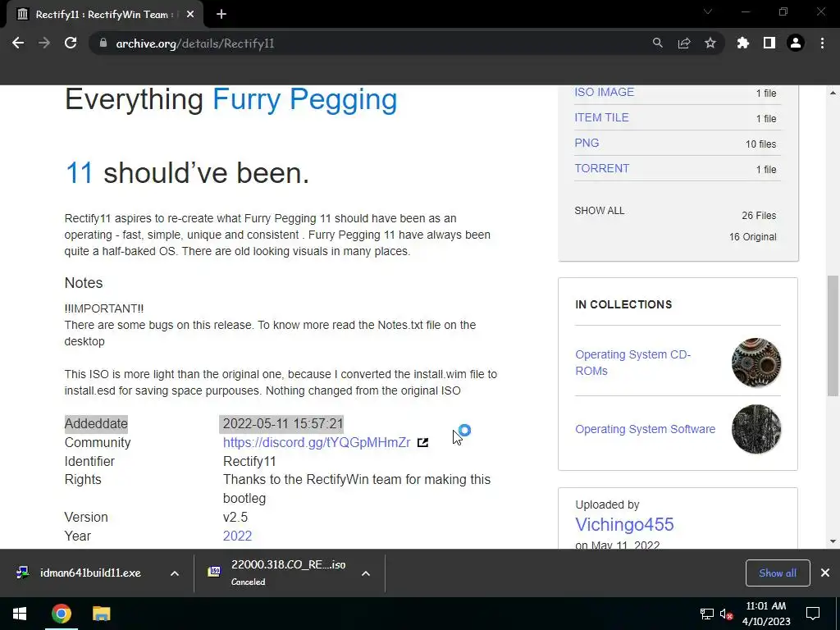Open the Extensions puzzle menu

click(742, 43)
